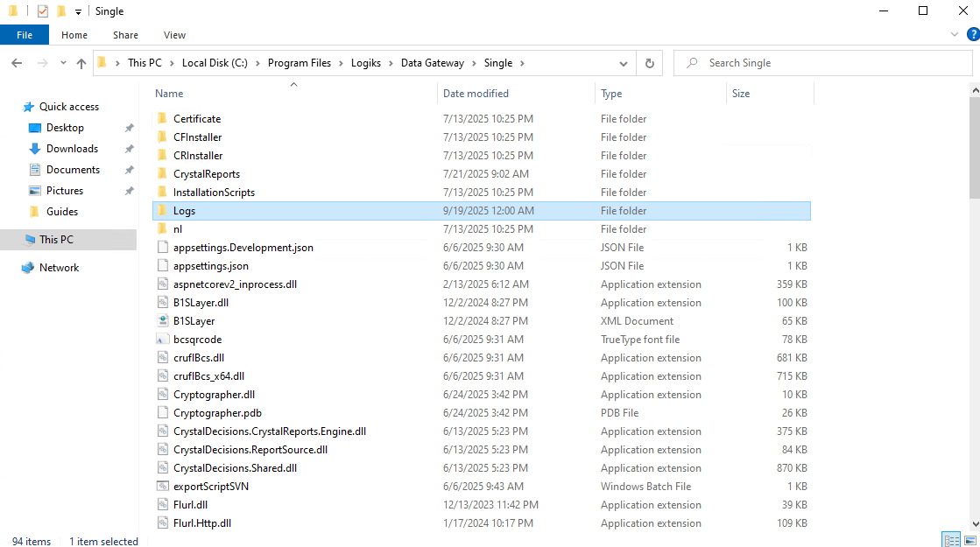Click the Properties icon in title bar
The height and width of the screenshot is (547, 980).
pos(42,11)
